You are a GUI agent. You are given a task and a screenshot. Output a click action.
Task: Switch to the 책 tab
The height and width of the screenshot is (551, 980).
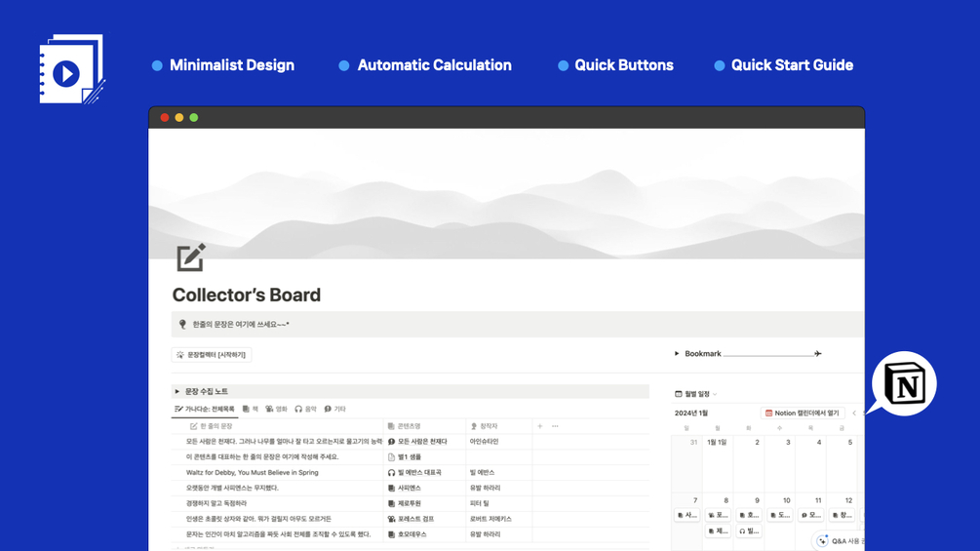tap(250, 410)
